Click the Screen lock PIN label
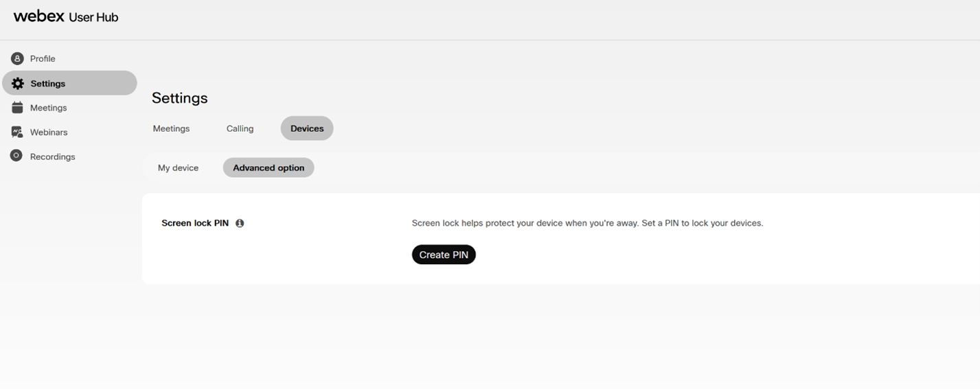Image resolution: width=980 pixels, height=389 pixels. [195, 223]
